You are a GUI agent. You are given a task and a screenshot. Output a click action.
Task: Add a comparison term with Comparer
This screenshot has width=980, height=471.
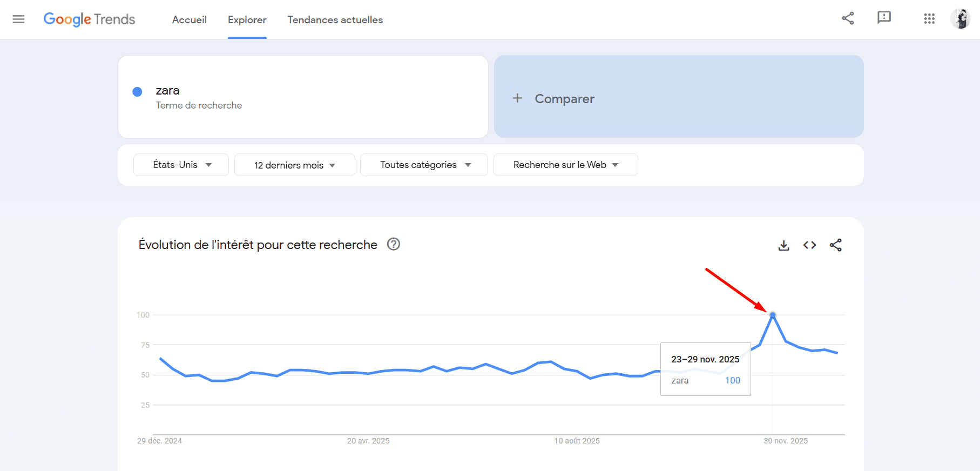click(x=679, y=97)
